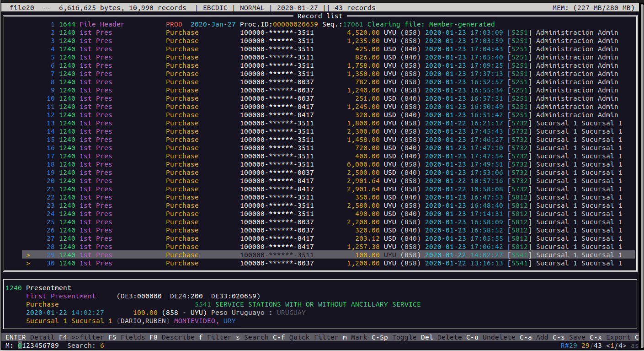Select record 18 with amount 6,000.00
The image size is (644, 351).
pyautogui.click(x=320, y=164)
